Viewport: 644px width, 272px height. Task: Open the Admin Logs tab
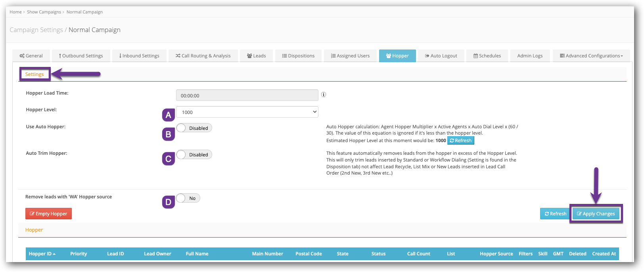[530, 56]
